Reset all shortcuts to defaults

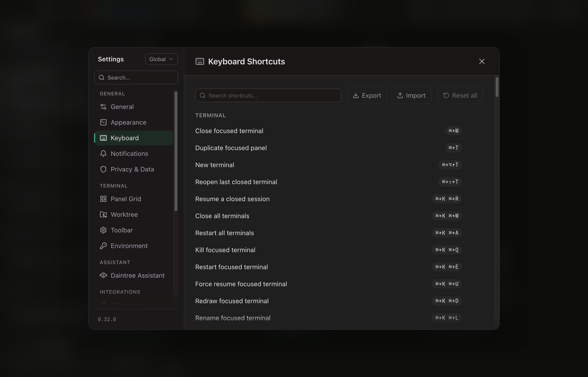click(460, 95)
